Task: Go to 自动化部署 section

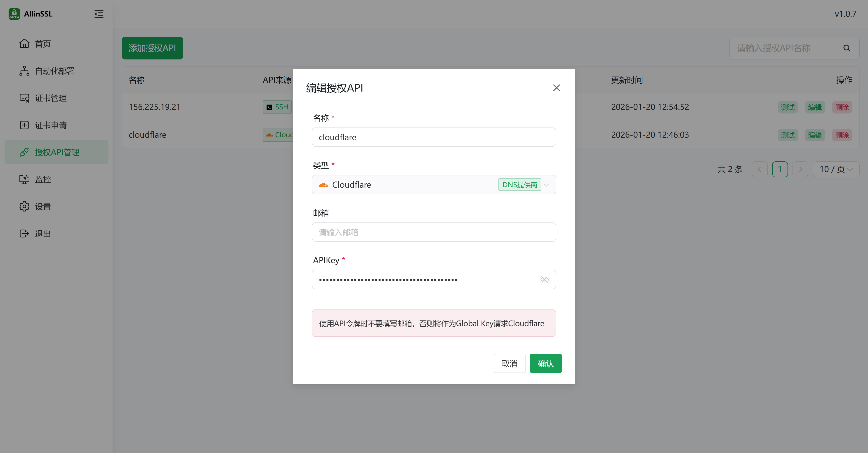Action: [x=56, y=71]
